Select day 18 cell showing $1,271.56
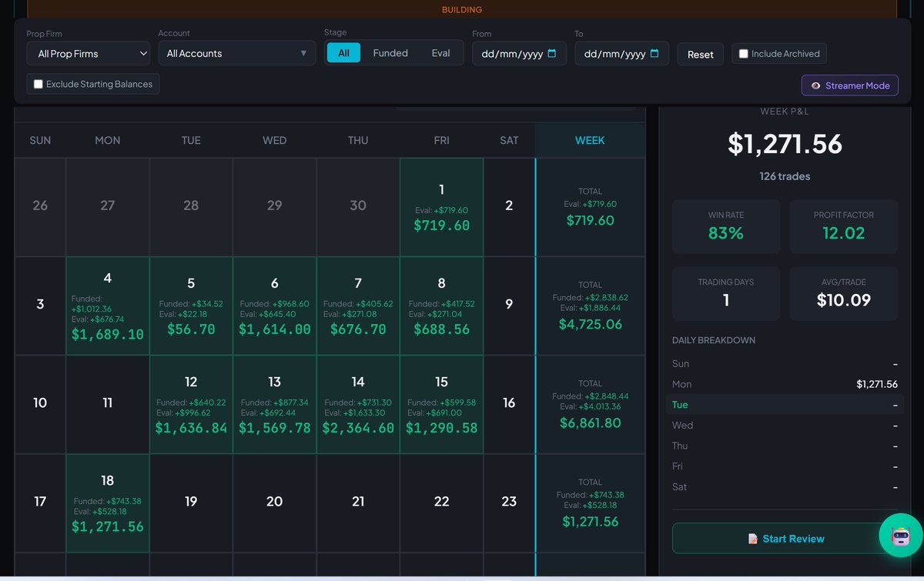The height and width of the screenshot is (581, 924). pos(107,503)
